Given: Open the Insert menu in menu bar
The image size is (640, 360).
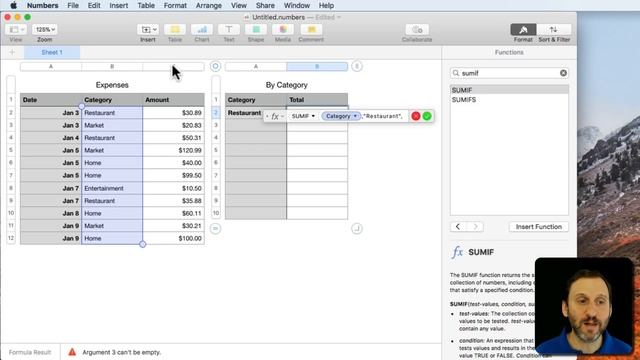Looking at the screenshot, I should click(118, 5).
